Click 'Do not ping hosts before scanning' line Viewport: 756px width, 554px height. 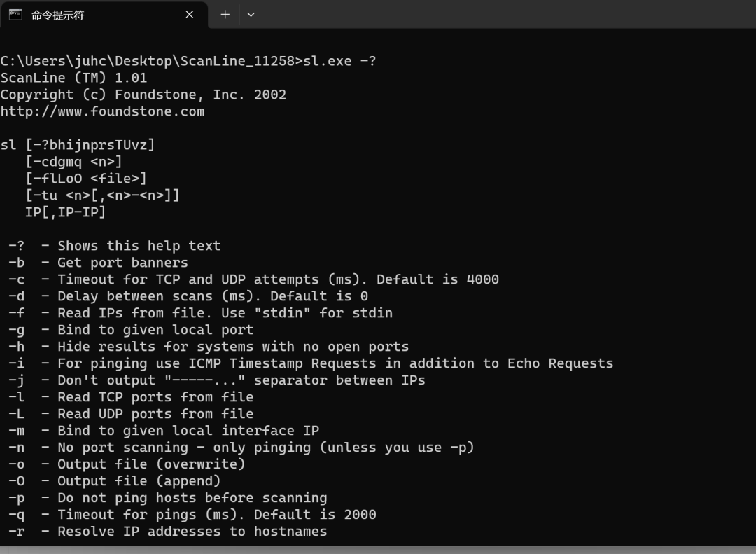[x=168, y=498]
